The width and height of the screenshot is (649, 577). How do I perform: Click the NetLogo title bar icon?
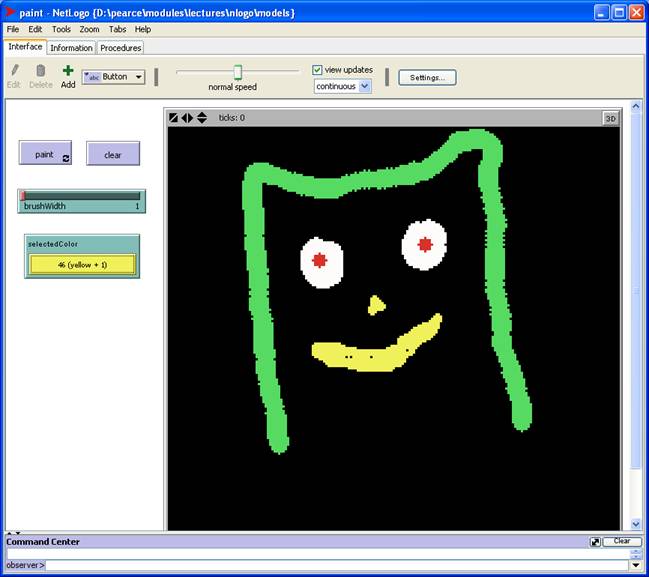coord(10,12)
